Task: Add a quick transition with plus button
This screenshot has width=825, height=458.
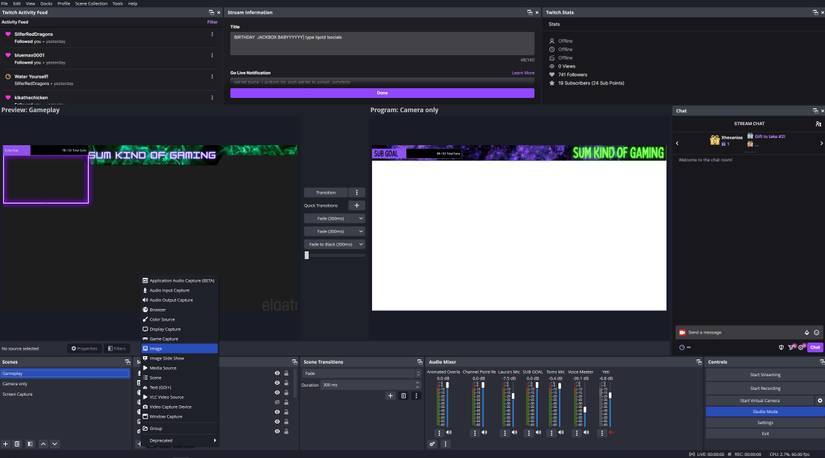Action: click(356, 205)
